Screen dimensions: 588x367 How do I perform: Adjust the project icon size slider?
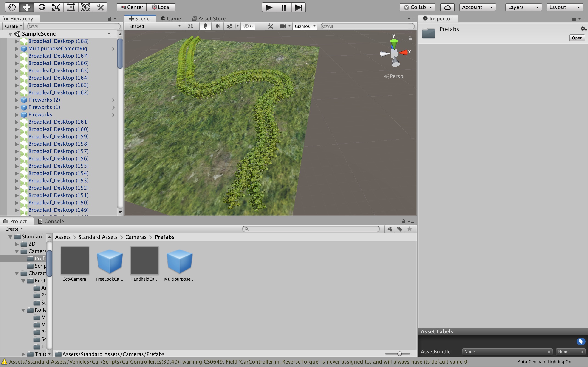399,354
